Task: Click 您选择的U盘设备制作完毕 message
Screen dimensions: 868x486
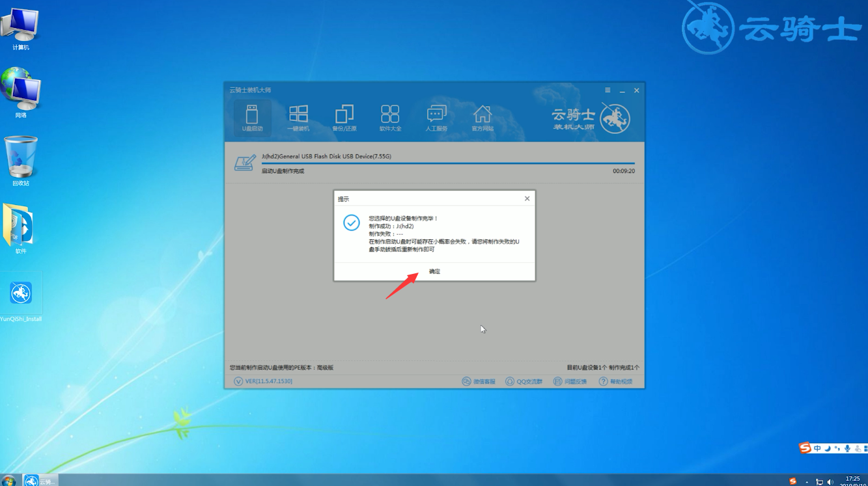Action: pos(403,219)
